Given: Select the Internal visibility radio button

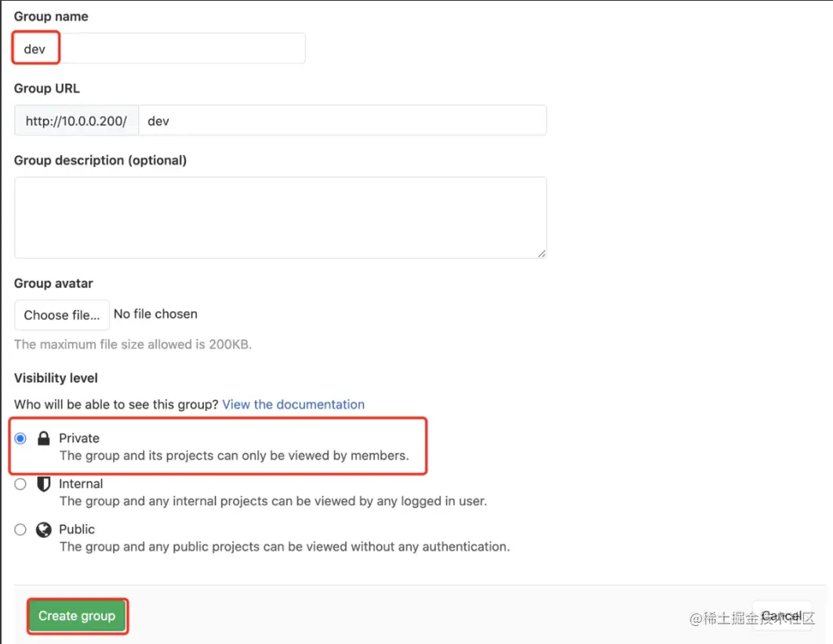Looking at the screenshot, I should coord(20,484).
